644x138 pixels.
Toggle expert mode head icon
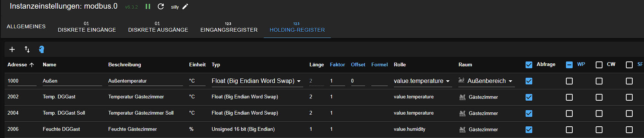pyautogui.click(x=41, y=49)
